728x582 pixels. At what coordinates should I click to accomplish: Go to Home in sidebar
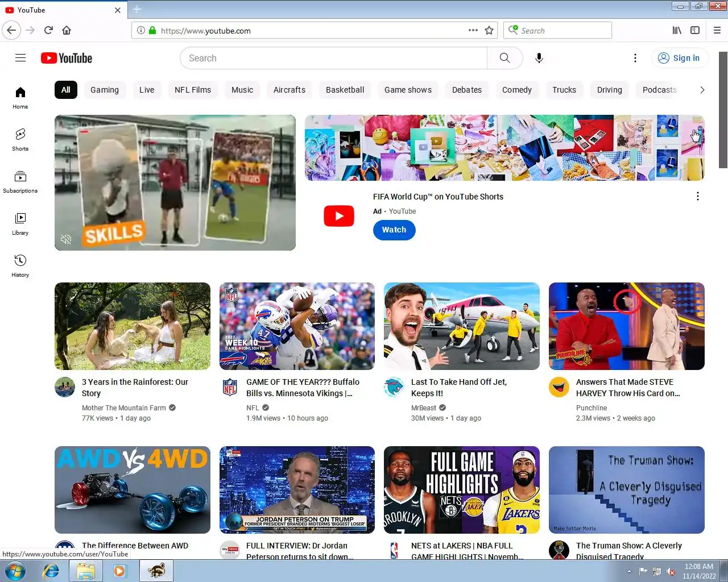pyautogui.click(x=20, y=98)
